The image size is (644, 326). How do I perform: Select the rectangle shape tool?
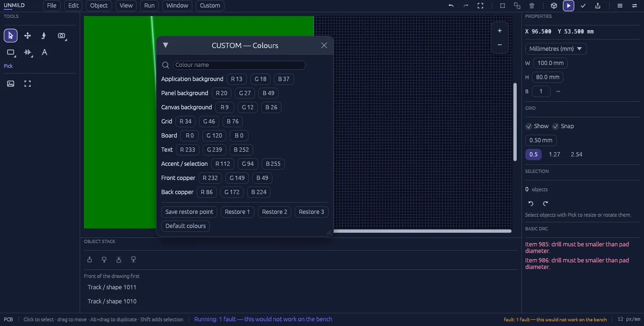[x=10, y=53]
